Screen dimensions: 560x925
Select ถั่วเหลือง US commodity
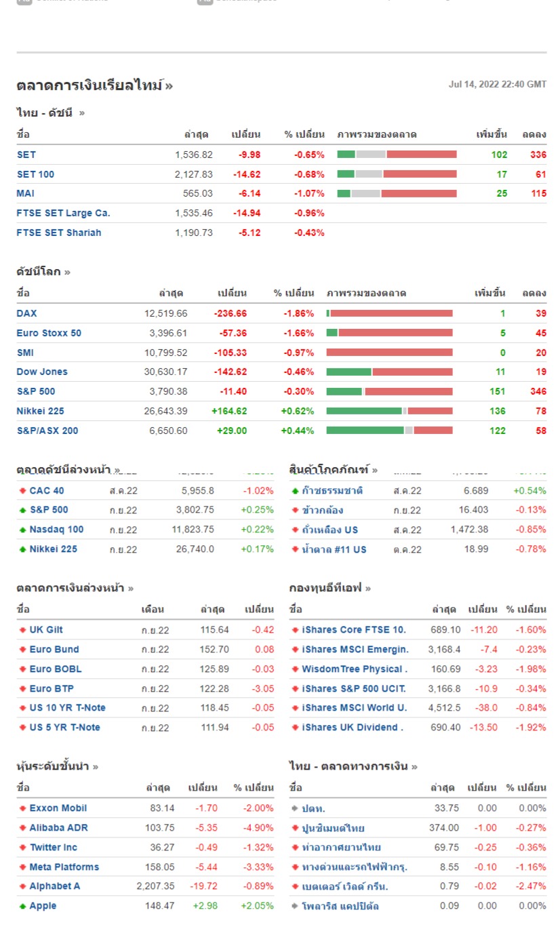coord(330,530)
